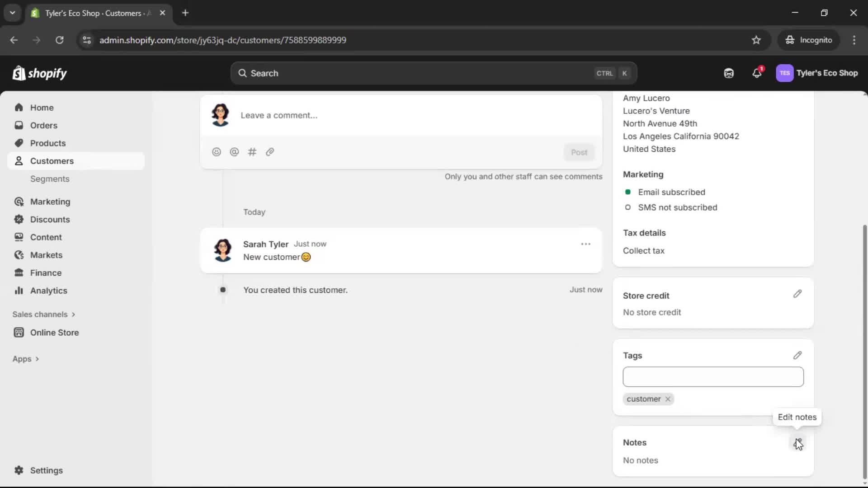Edit tags with the pencil icon

pyautogui.click(x=797, y=355)
